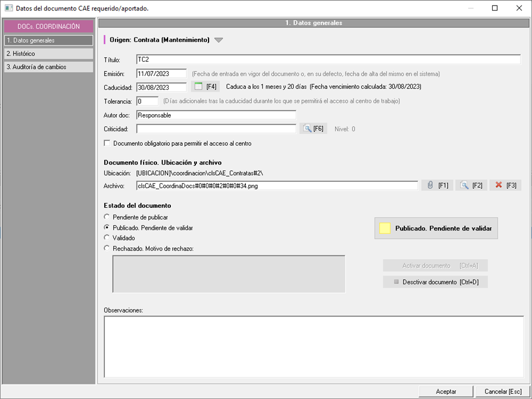Browse the archive with magnifier [F2]
Viewport: 532px width, 399px height.
[x=471, y=186]
